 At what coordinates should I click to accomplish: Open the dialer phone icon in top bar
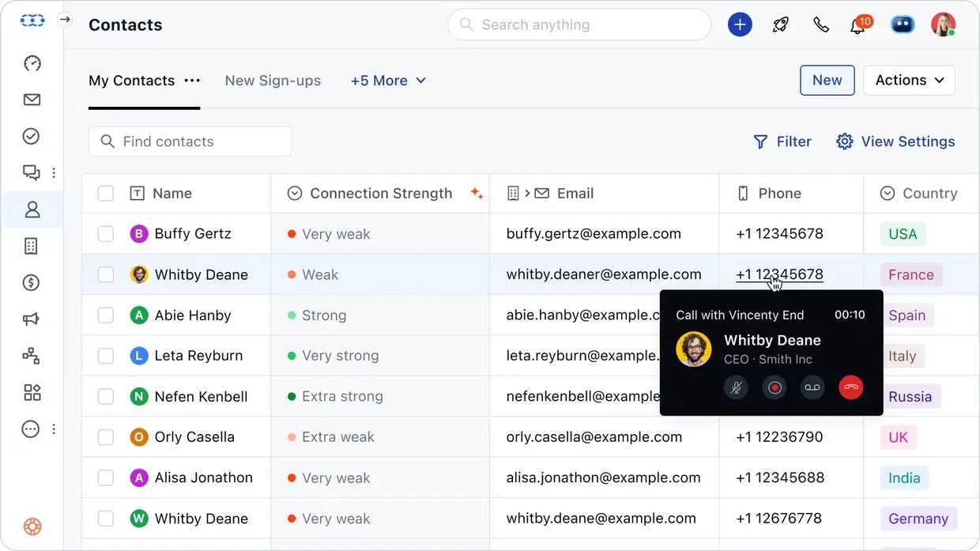point(821,25)
